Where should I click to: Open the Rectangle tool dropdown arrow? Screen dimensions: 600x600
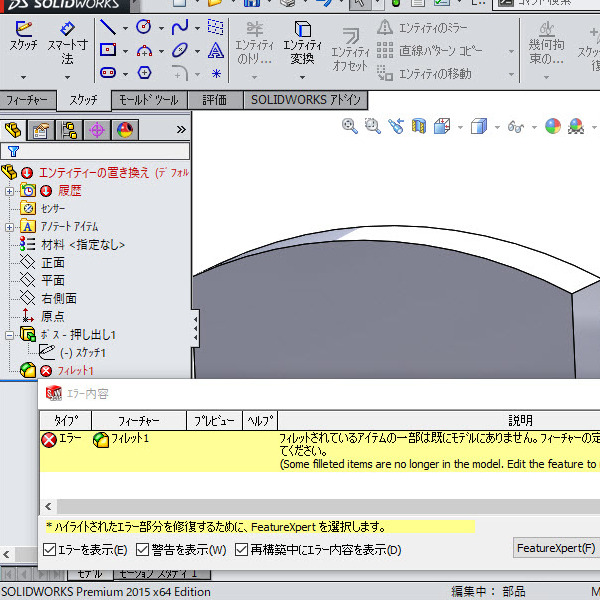pos(125,51)
